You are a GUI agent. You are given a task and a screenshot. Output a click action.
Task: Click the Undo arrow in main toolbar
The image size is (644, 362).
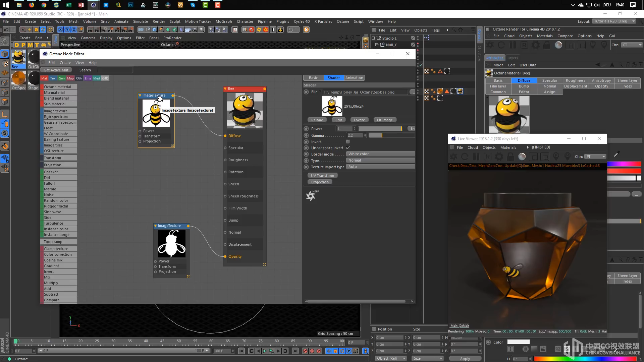tap(6, 29)
